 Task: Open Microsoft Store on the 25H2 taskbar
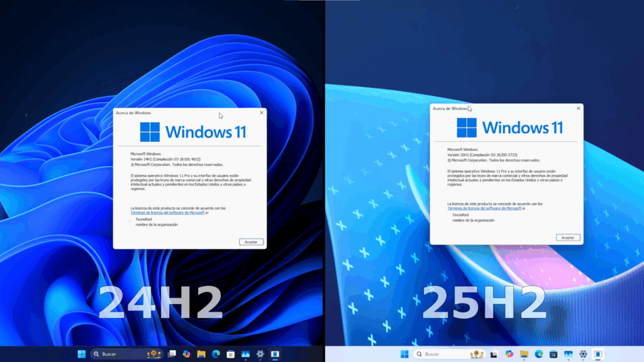553,354
